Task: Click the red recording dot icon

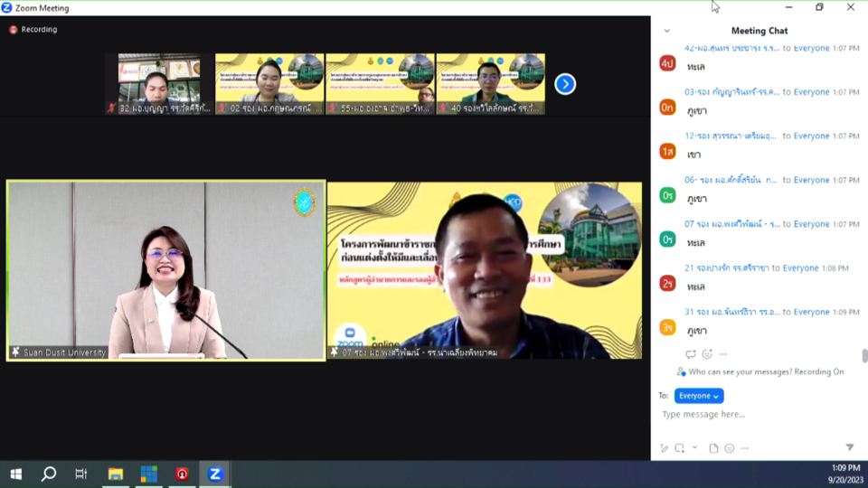Action: (14, 29)
